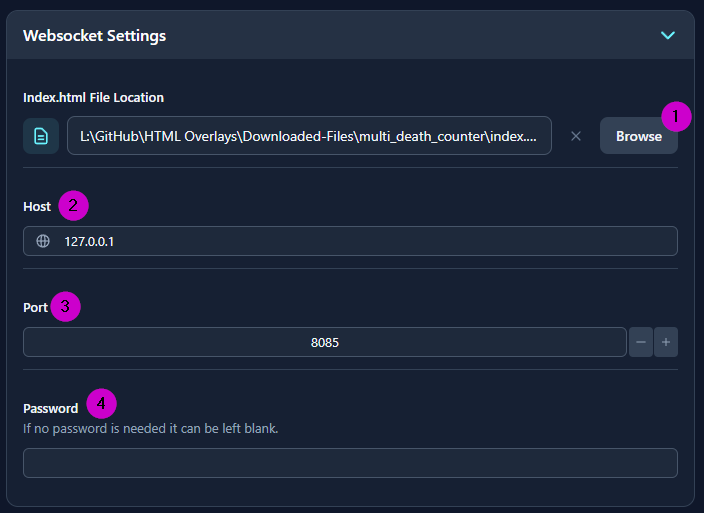This screenshot has width=704, height=513.
Task: Focus the empty Password input field
Action: click(350, 463)
